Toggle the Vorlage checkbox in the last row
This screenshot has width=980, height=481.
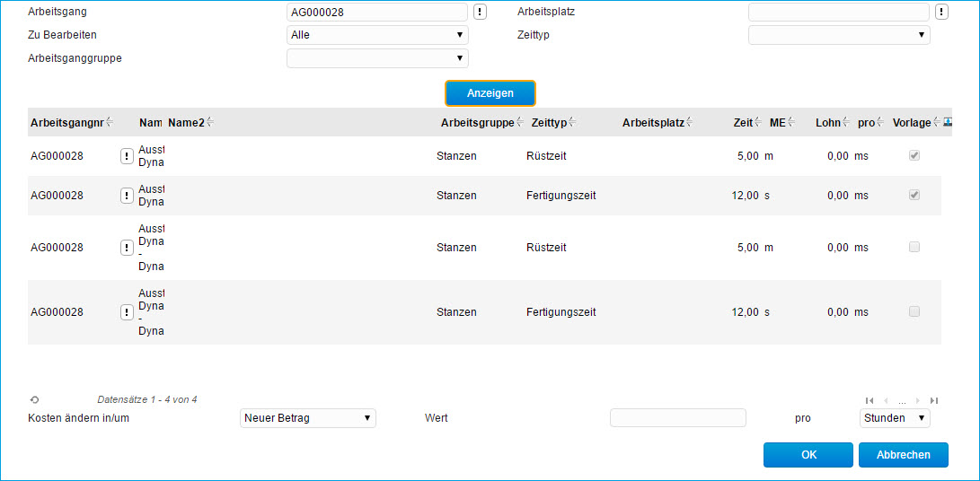click(914, 311)
